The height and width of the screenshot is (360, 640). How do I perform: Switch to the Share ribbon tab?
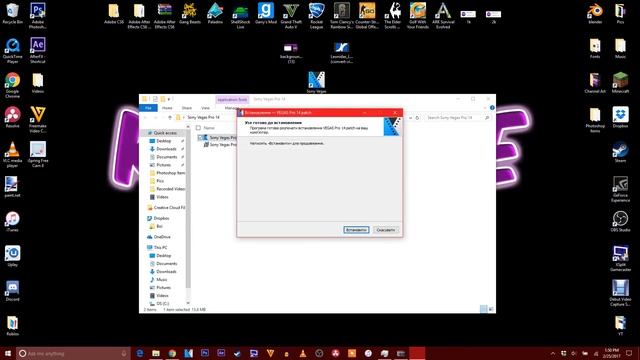pyautogui.click(x=187, y=108)
